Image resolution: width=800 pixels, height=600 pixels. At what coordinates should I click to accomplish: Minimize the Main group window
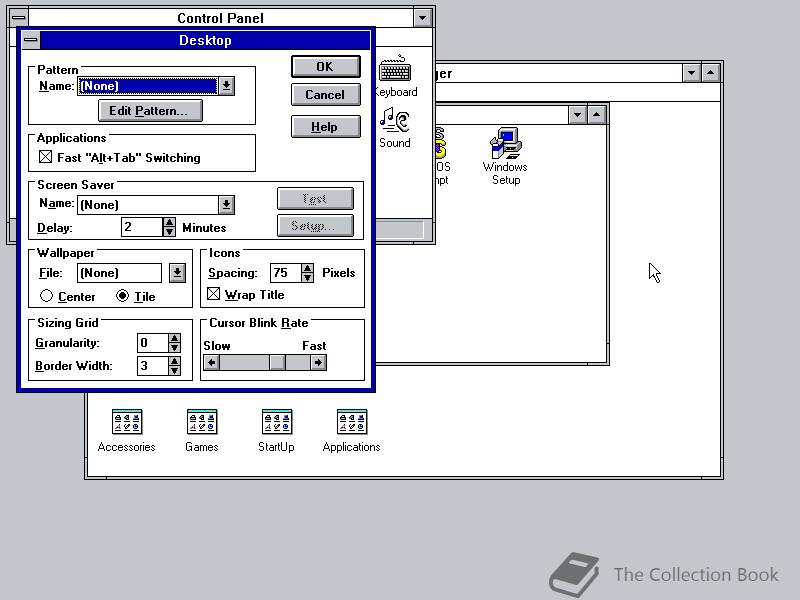[x=577, y=115]
